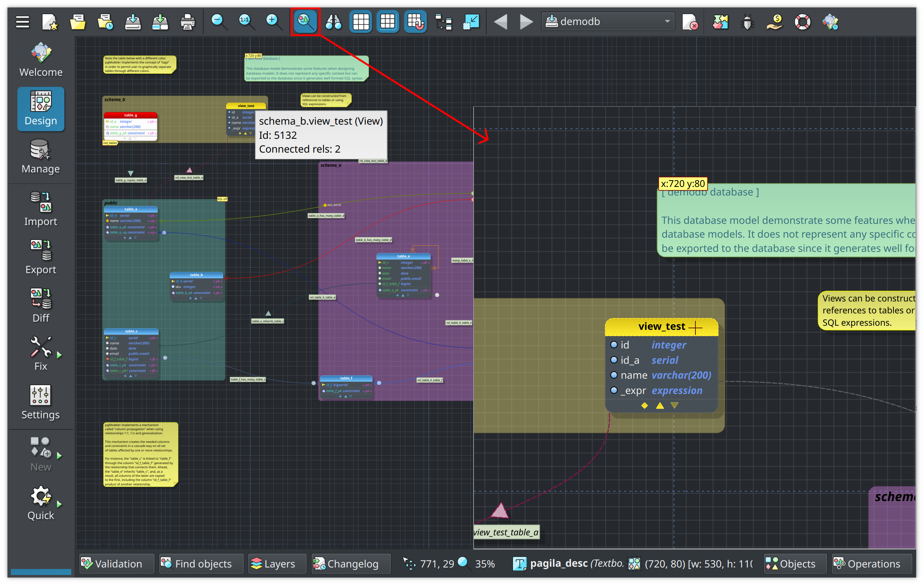Open support lifebuoy icon

[802, 22]
